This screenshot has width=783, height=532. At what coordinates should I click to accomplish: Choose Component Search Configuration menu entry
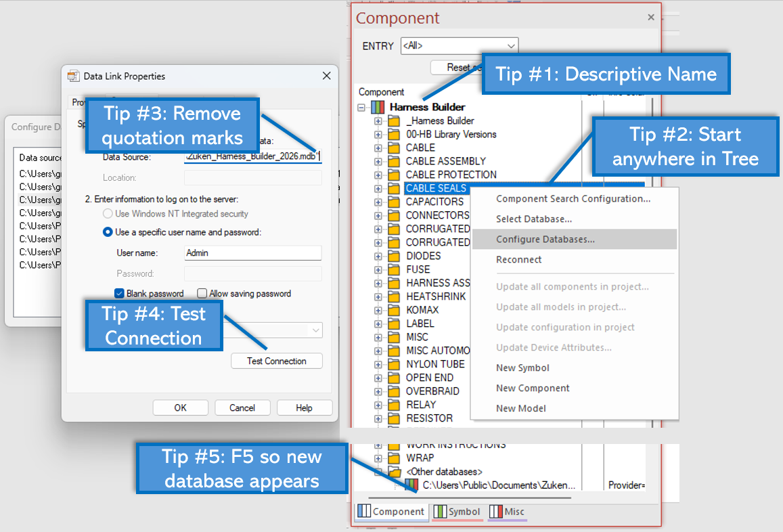pos(573,199)
